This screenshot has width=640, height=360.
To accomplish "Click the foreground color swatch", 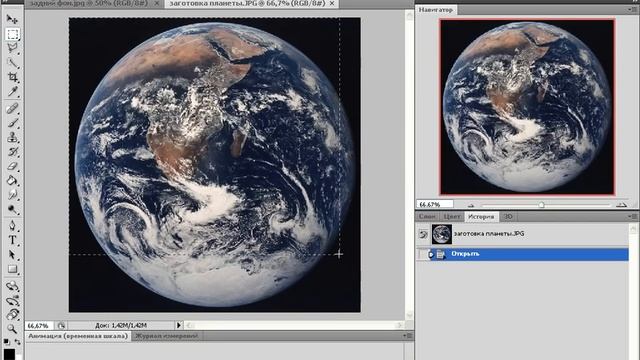I will 9,354.
